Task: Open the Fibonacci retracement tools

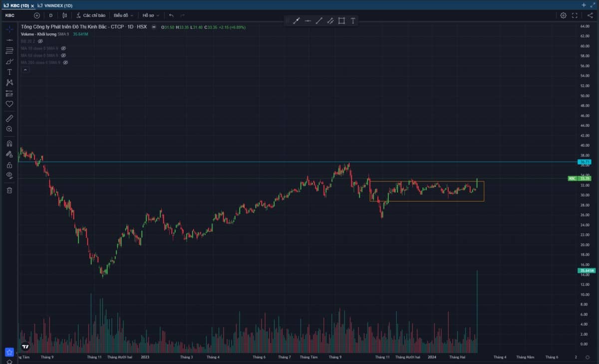Action: pos(9,50)
